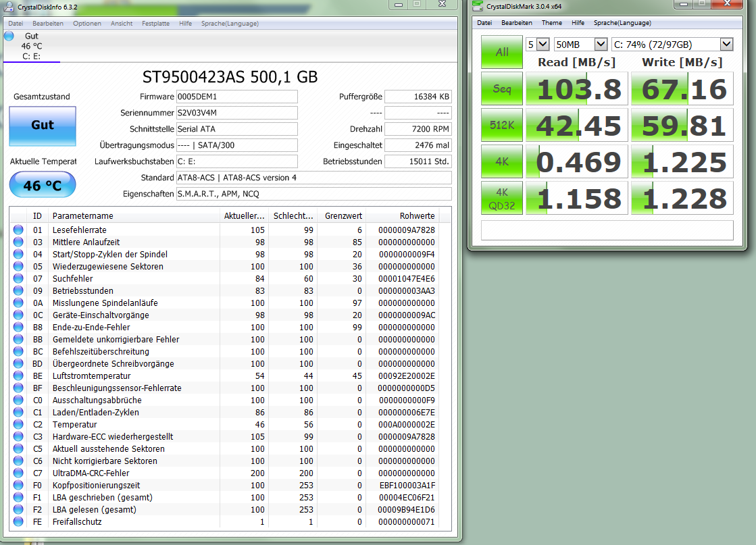Screen dimensions: 756x545
Task: Open the test size dropdown showing 50MB
Action: pyautogui.click(x=580, y=45)
